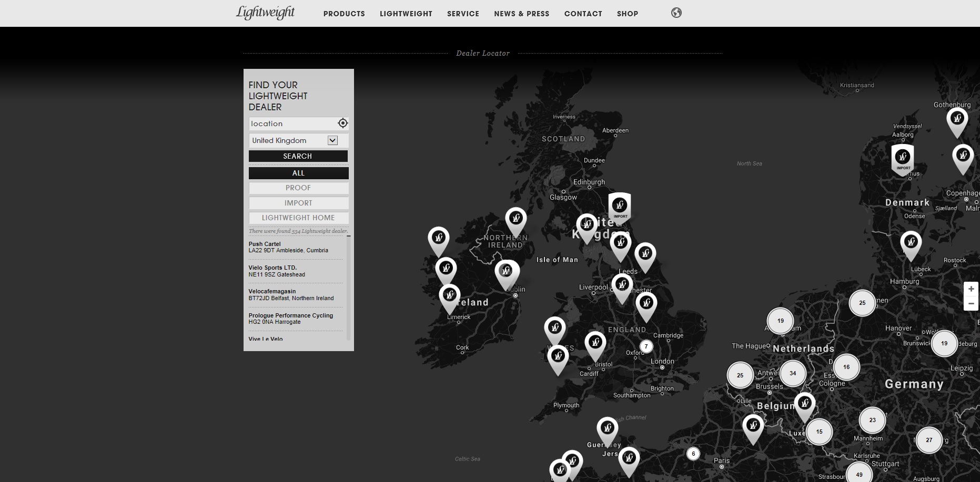Open cluster of 6 dealers near Paris
The image size is (980, 482).
coord(693,454)
